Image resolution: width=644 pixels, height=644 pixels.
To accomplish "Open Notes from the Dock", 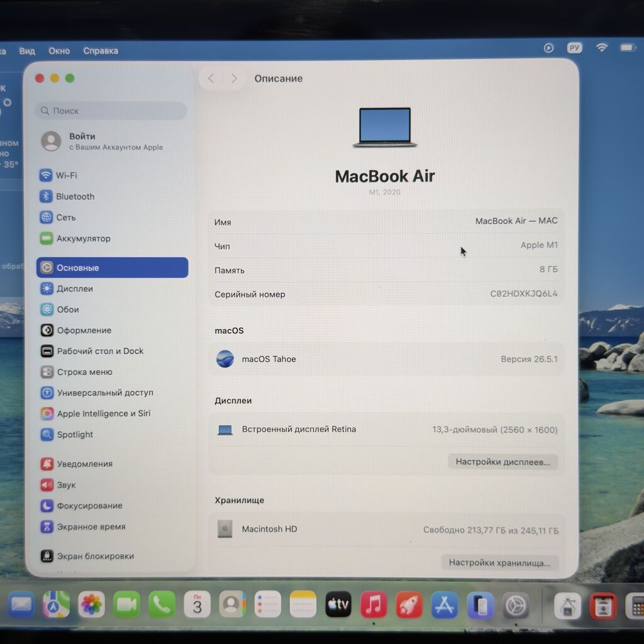I will tap(303, 604).
